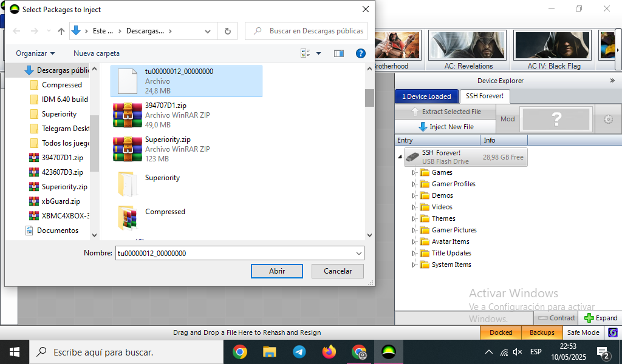
Task: Click the Nombre filename input field
Action: click(x=234, y=253)
